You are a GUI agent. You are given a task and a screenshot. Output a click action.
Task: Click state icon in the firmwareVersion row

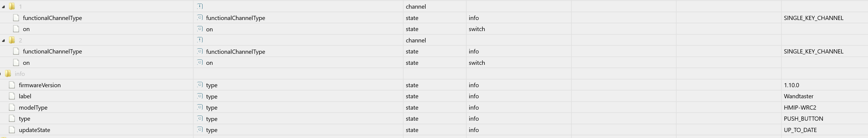click(200, 85)
